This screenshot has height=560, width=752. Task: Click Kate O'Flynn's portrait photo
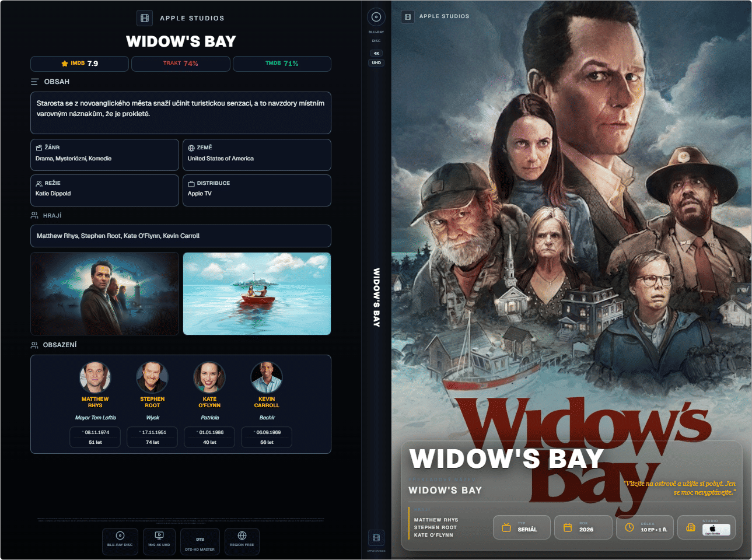209,377
